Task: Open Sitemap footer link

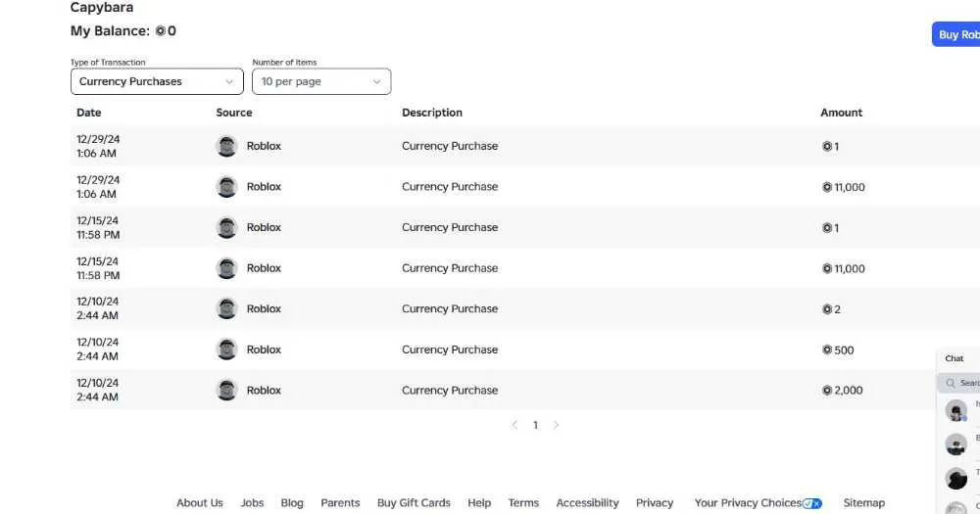Action: [x=863, y=503]
